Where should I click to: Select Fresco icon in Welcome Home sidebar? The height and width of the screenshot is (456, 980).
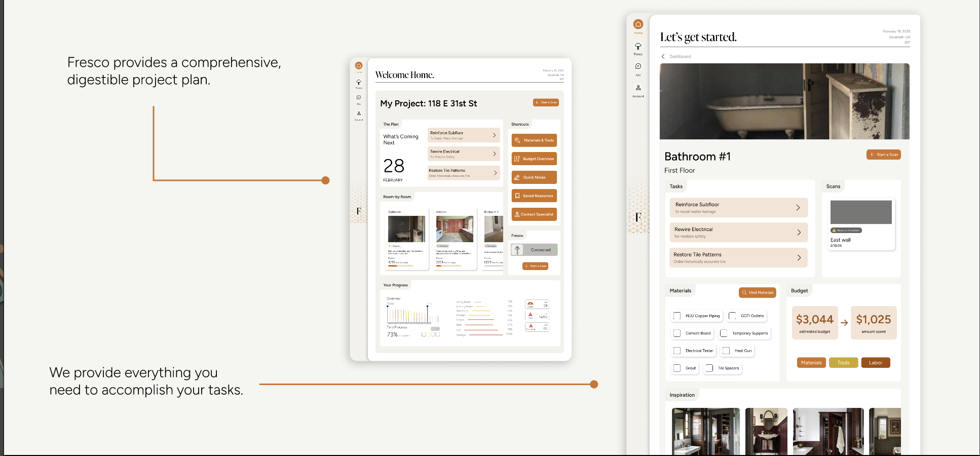pyautogui.click(x=359, y=82)
